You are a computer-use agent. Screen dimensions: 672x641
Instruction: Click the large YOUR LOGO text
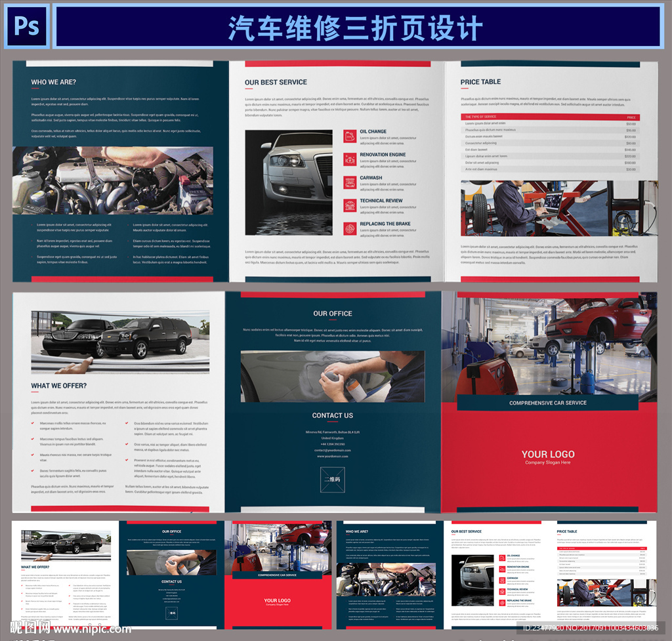point(548,454)
